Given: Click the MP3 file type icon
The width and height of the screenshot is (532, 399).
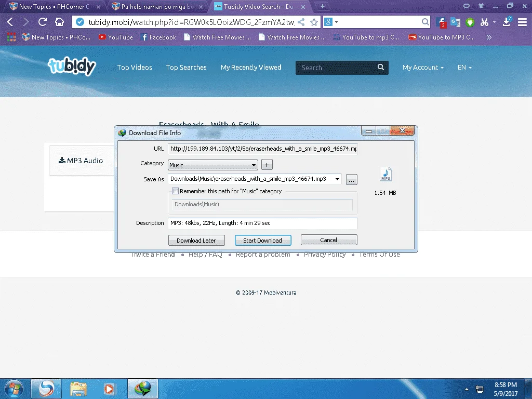Looking at the screenshot, I should pyautogui.click(x=386, y=174).
